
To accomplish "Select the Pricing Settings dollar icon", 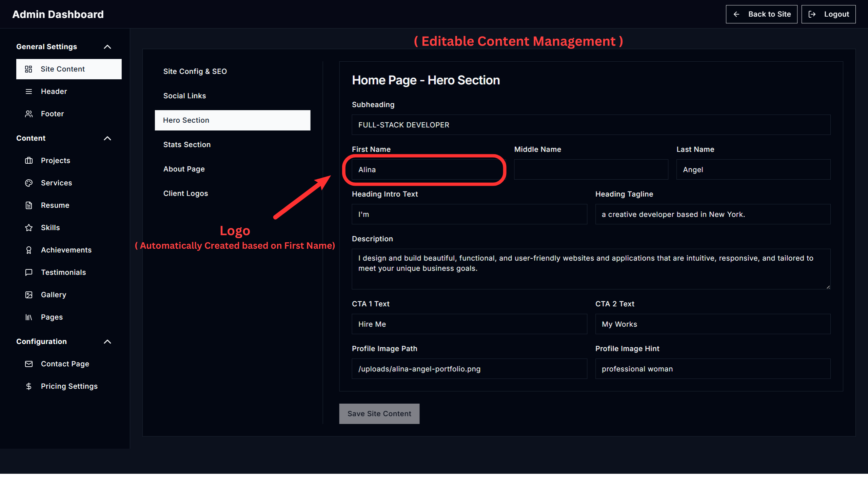I will [x=29, y=386].
